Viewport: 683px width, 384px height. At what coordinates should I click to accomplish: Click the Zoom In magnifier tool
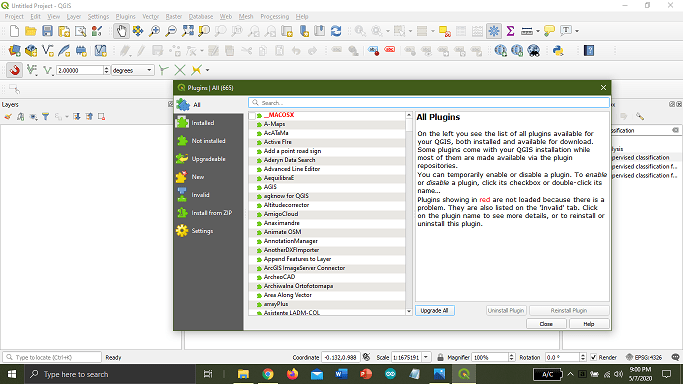point(154,31)
